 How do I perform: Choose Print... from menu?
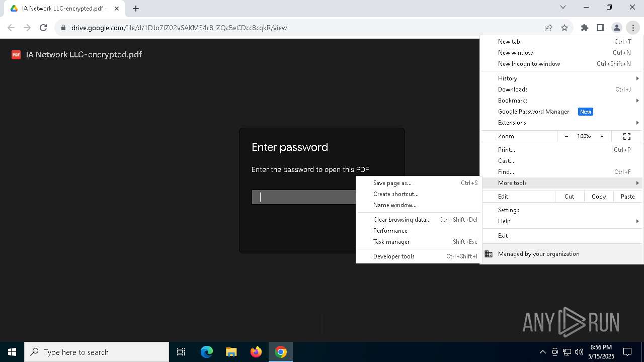561,150
